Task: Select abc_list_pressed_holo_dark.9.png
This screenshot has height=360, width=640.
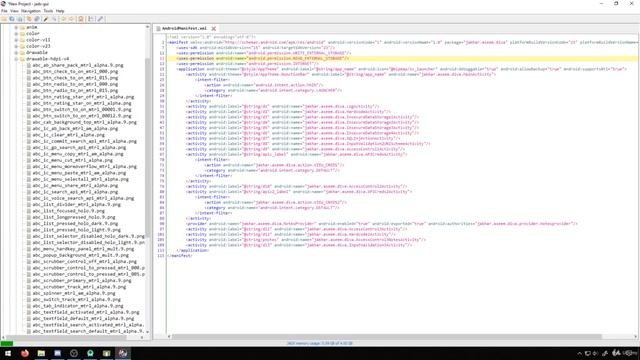Action: coord(75,223)
